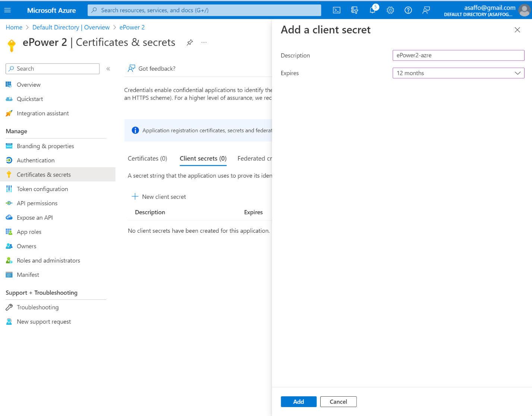The image size is (532, 416).
Task: Collapse the left sidebar menu
Action: (108, 69)
